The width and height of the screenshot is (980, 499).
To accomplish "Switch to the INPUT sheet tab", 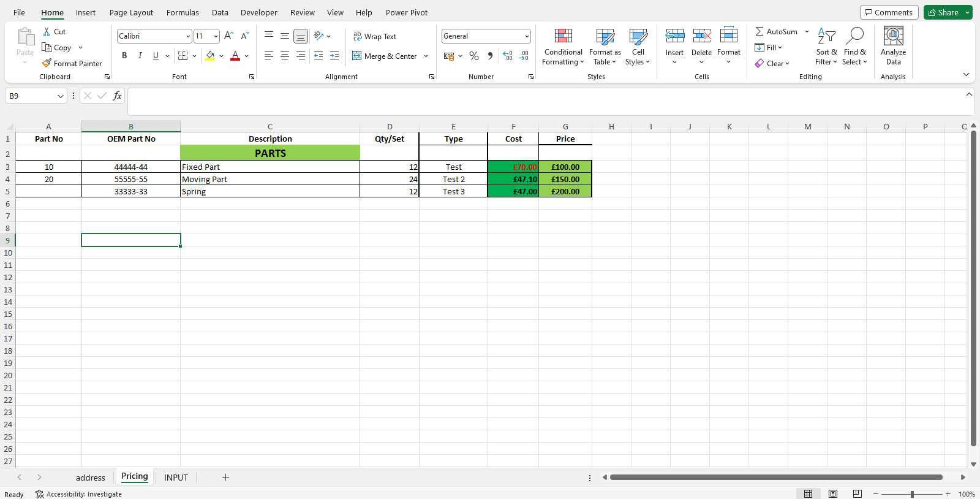I will point(176,478).
